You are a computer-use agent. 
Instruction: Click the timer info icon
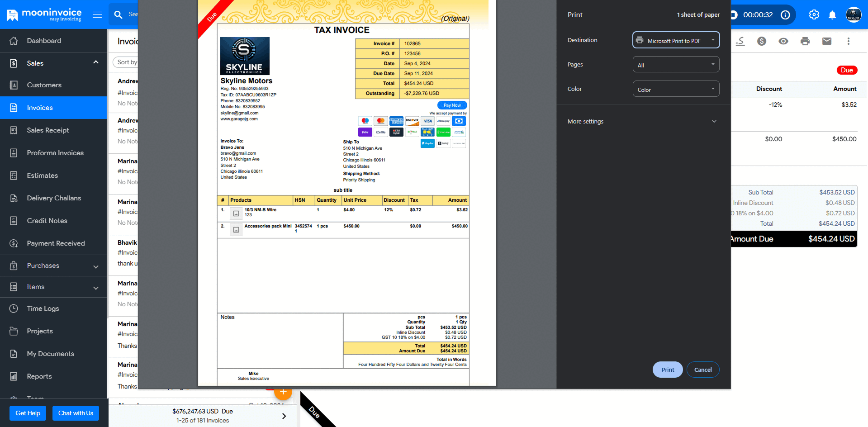pos(786,14)
